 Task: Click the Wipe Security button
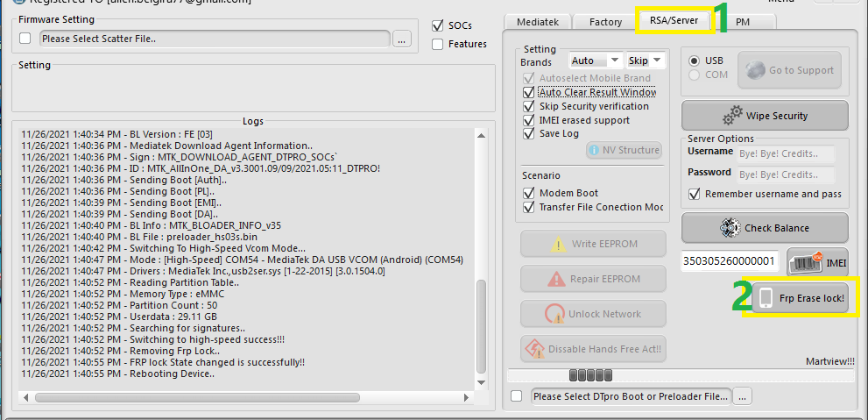point(765,116)
